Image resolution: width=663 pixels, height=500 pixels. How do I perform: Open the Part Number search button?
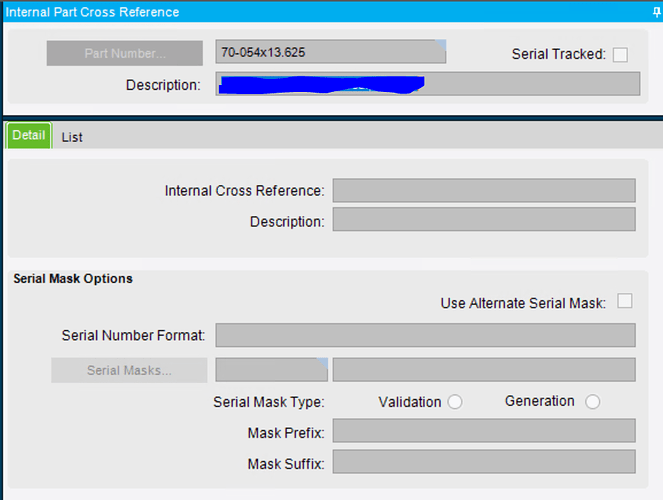pyautogui.click(x=125, y=53)
